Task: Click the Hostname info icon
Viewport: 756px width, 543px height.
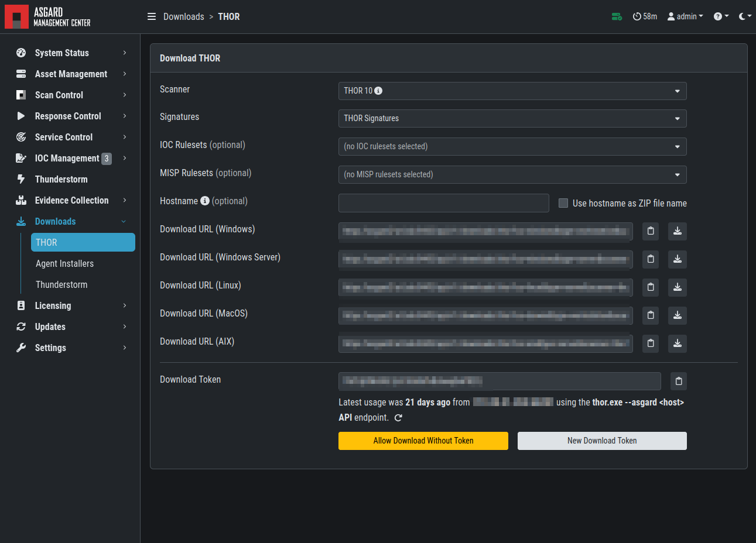Action: 205,201
